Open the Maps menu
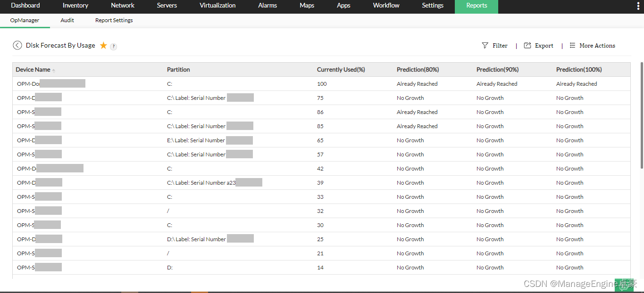 click(307, 6)
